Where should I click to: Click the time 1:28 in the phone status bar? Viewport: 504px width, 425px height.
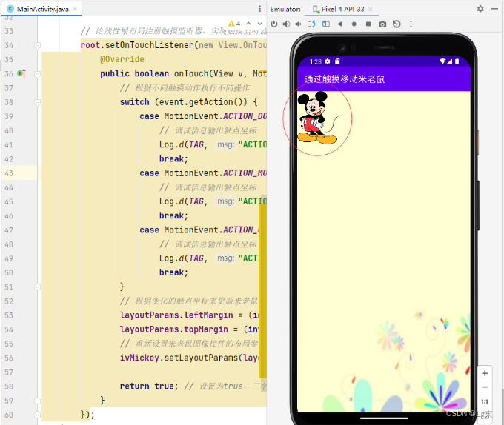[x=316, y=61]
